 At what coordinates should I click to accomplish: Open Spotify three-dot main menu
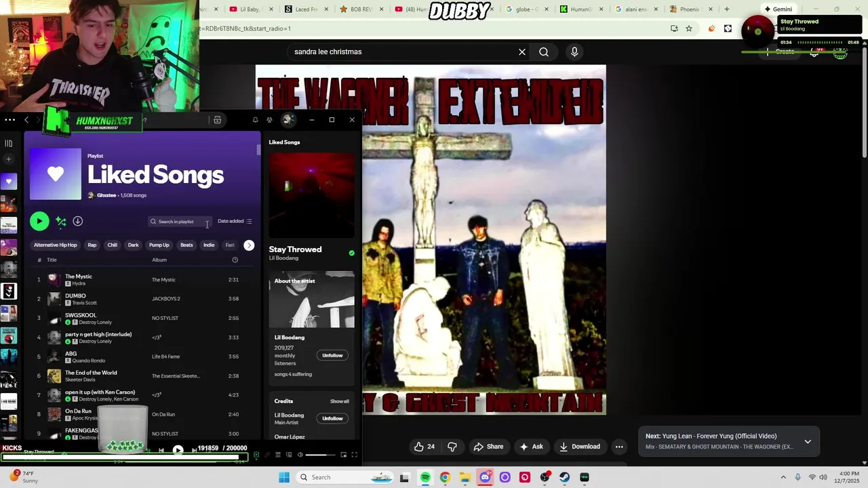click(x=9, y=120)
